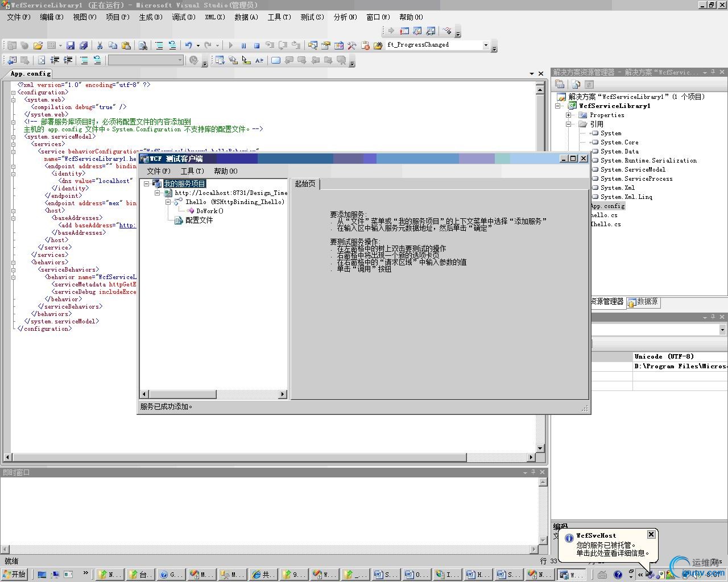Screen dimensions: 728x582
Task: Click the Show Desktop quick-launch icon
Action: (x=42, y=575)
